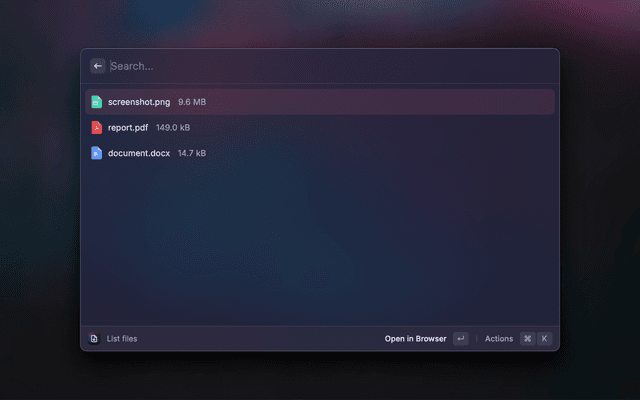This screenshot has width=640, height=400.
Task: Click the 14.7 kB size label
Action: pos(192,153)
